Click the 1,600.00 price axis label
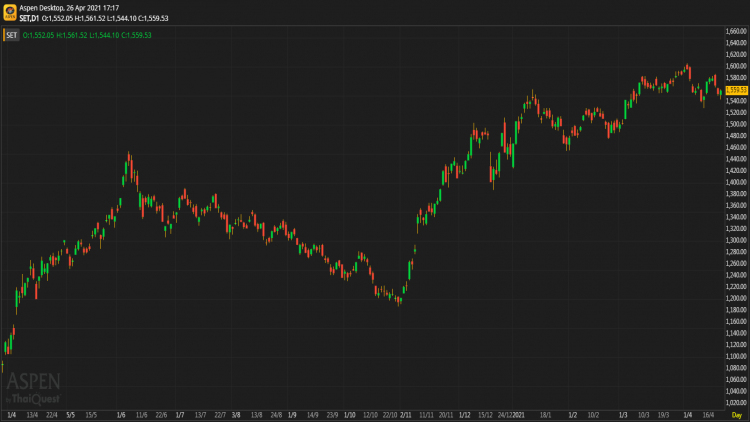750x422 pixels. 736,66
